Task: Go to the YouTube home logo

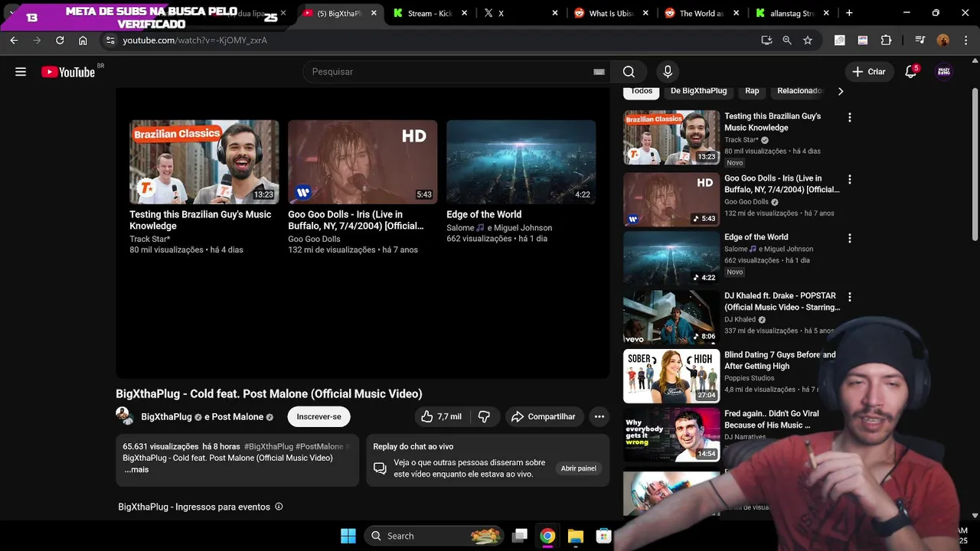Action: click(x=68, y=72)
